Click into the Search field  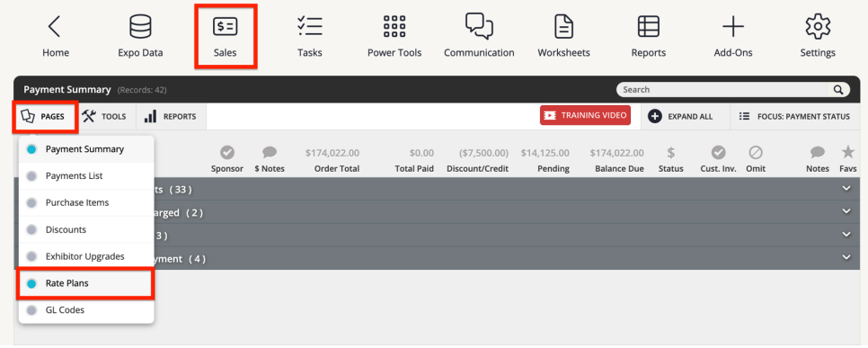[722, 90]
